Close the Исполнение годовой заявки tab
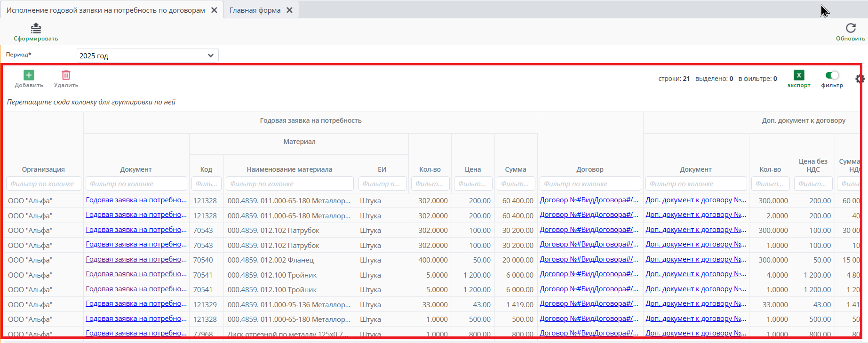Screen dimensions: 868x343 point(214,10)
